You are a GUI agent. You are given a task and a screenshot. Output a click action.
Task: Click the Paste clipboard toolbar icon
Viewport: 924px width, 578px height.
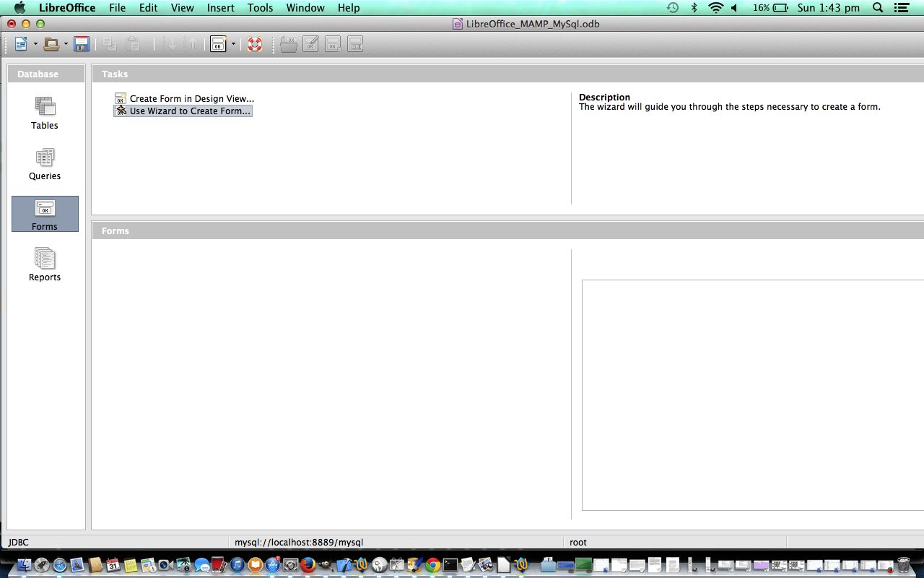click(133, 45)
